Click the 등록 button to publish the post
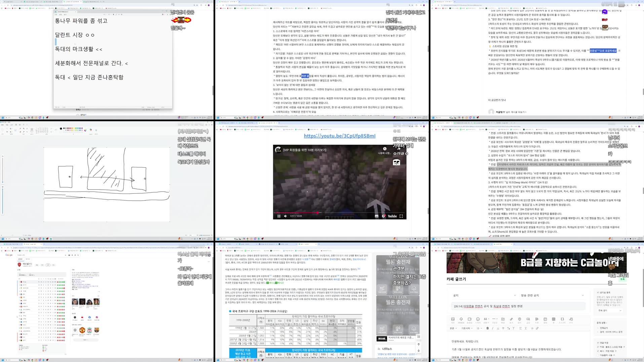The image size is (644, 362). [623, 279]
